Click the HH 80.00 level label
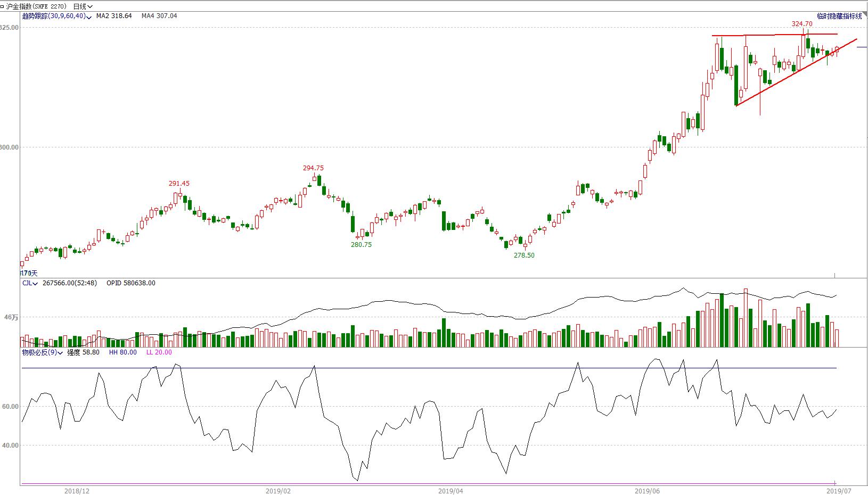868x495 pixels. tap(123, 352)
